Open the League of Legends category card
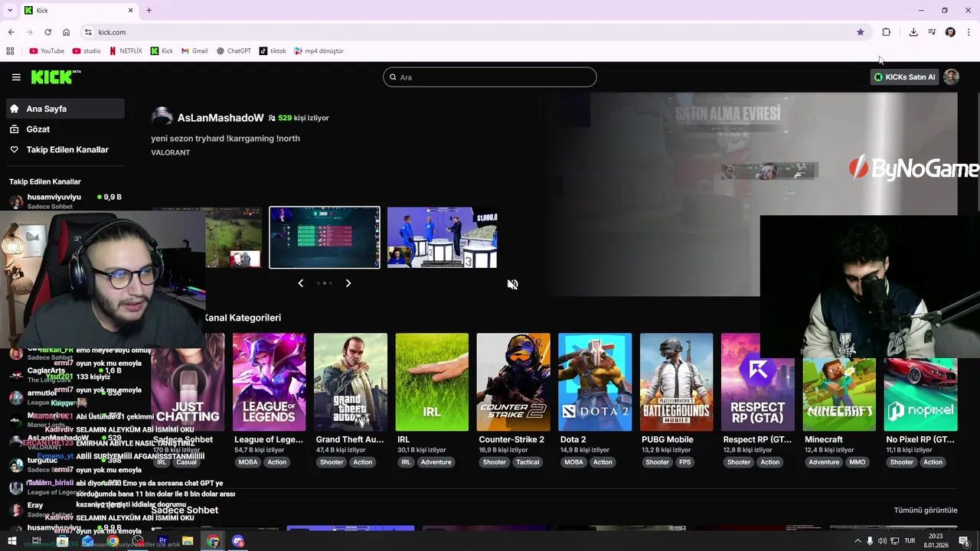Image resolution: width=980 pixels, height=551 pixels. pyautogui.click(x=269, y=382)
